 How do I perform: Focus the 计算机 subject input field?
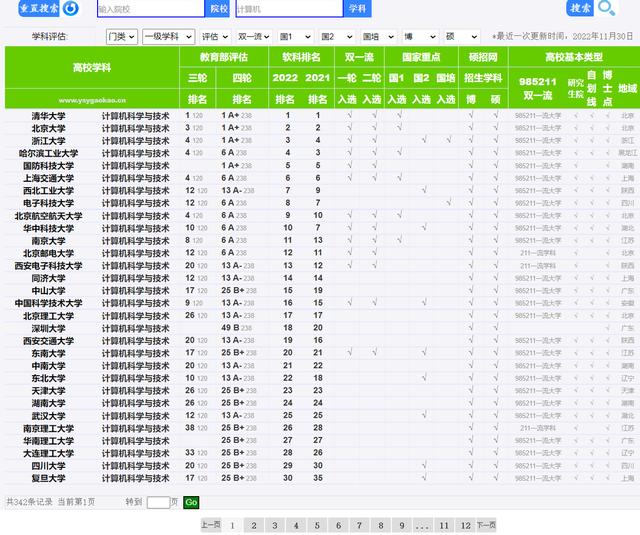pos(289,9)
